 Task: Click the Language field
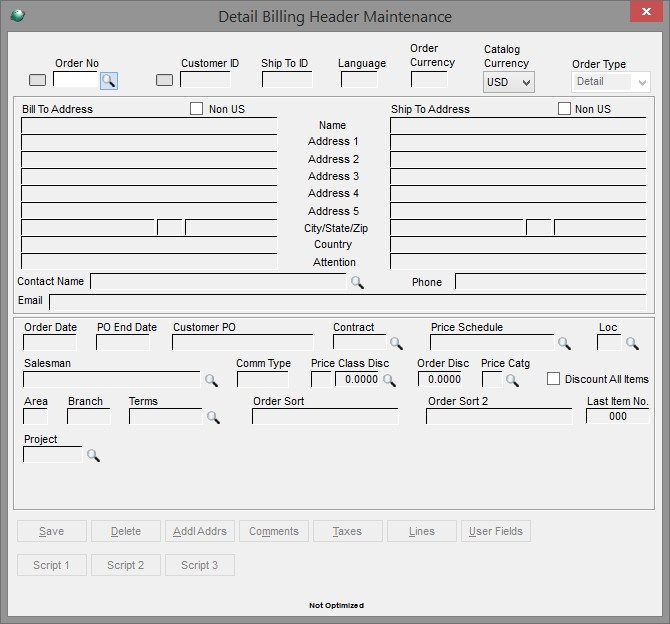tap(359, 79)
